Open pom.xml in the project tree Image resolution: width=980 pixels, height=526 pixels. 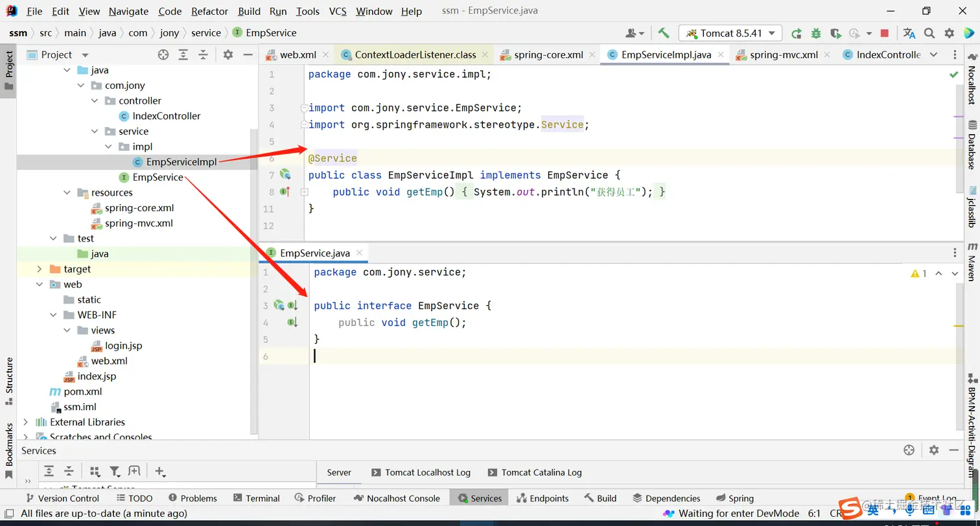pyautogui.click(x=82, y=391)
